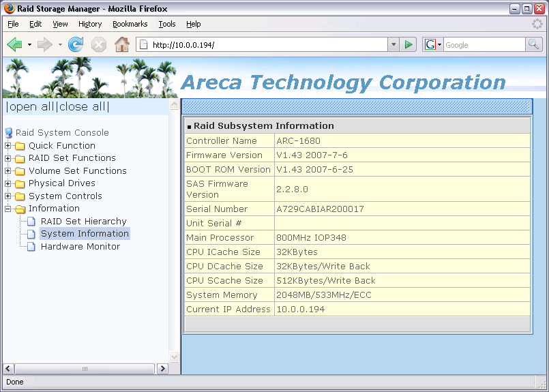Viewport: 549px width, 392px height.
Task: Click the Physical Drives label
Action: pyautogui.click(x=62, y=183)
